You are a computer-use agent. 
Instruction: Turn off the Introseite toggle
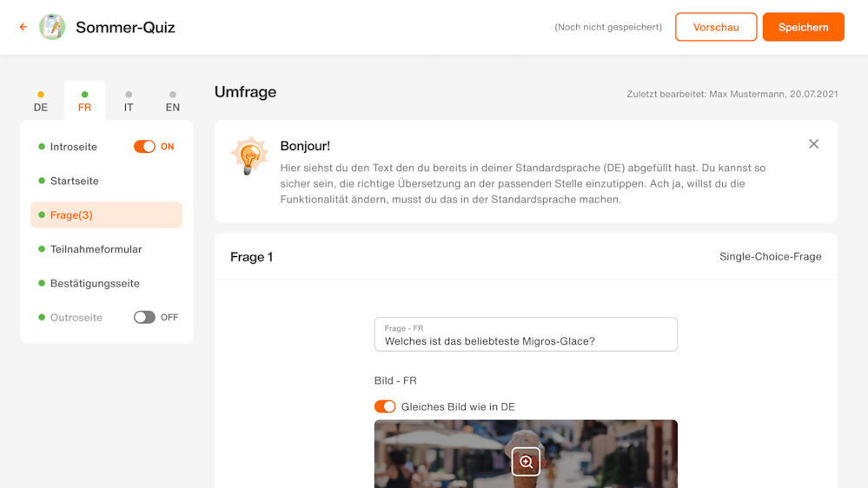144,147
